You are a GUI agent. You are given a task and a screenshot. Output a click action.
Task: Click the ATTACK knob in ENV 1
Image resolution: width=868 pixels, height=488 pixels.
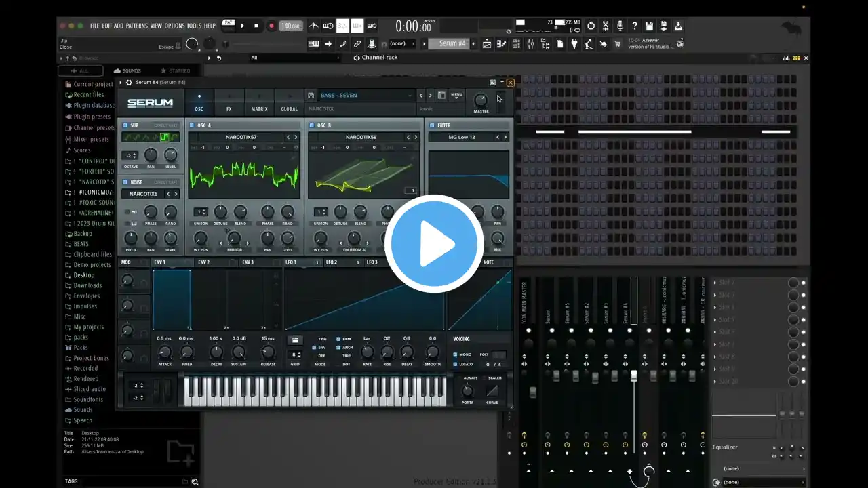pos(165,352)
